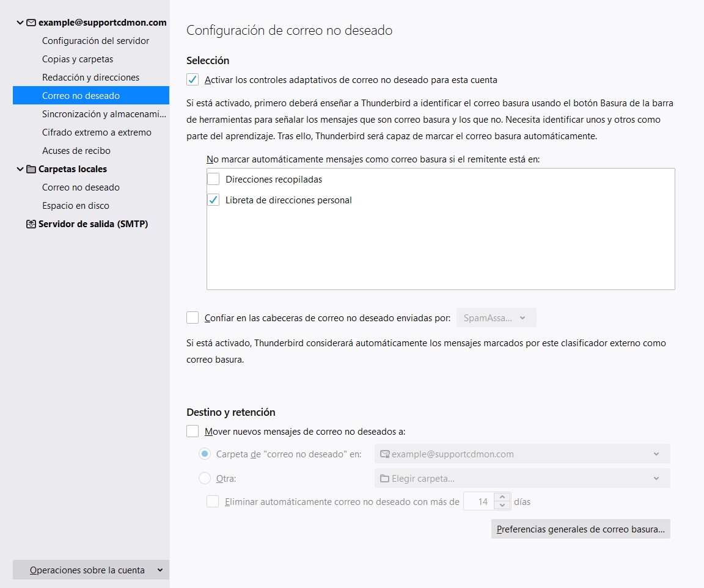The image size is (704, 588).
Task: Increase days value with stepper up arrow
Action: [502, 498]
